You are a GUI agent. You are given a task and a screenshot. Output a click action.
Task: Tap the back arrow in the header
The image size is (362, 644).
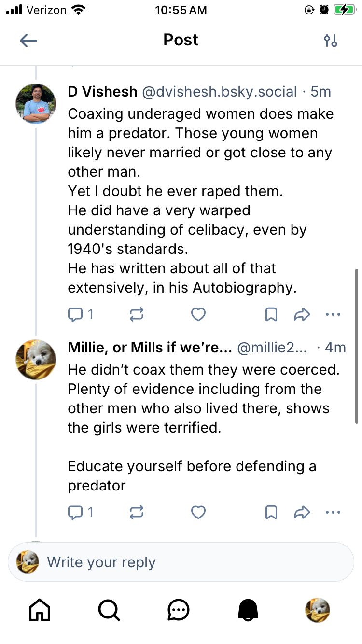pos(28,41)
